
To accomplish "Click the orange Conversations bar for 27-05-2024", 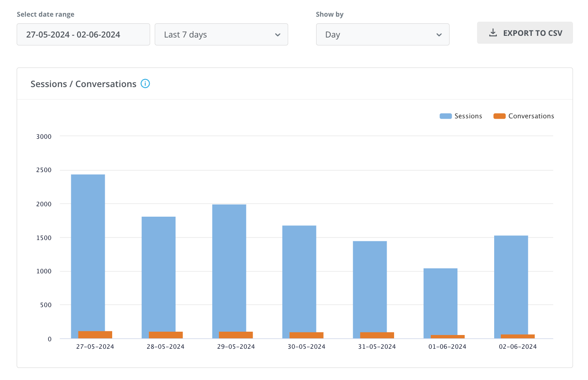I will pyautogui.click(x=95, y=335).
